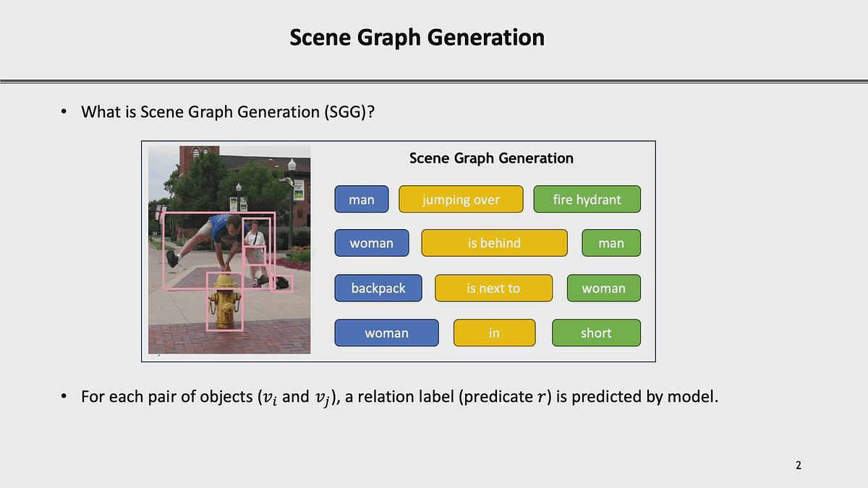Click the green "short" label

click(596, 333)
